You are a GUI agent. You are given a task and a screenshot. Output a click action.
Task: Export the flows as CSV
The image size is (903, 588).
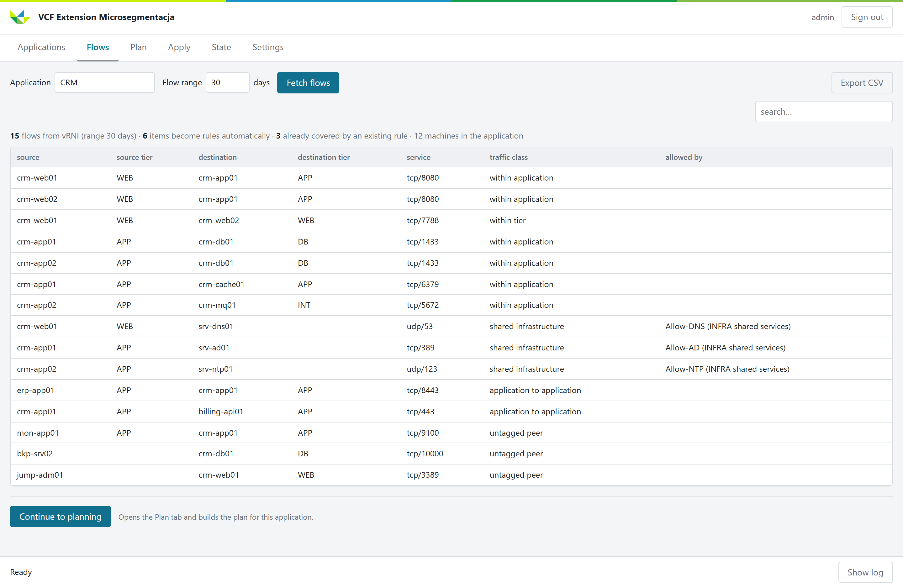tap(862, 83)
